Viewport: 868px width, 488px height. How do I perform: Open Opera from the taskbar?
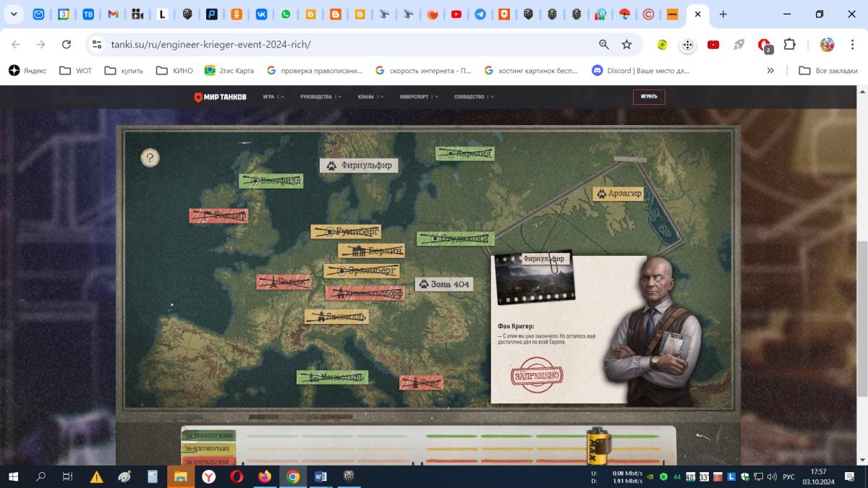tap(237, 476)
